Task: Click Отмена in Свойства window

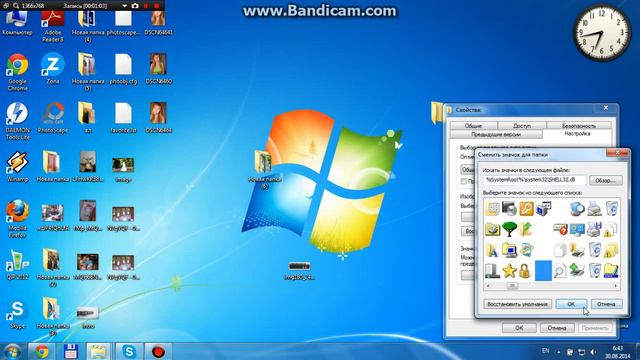Action: [x=557, y=328]
